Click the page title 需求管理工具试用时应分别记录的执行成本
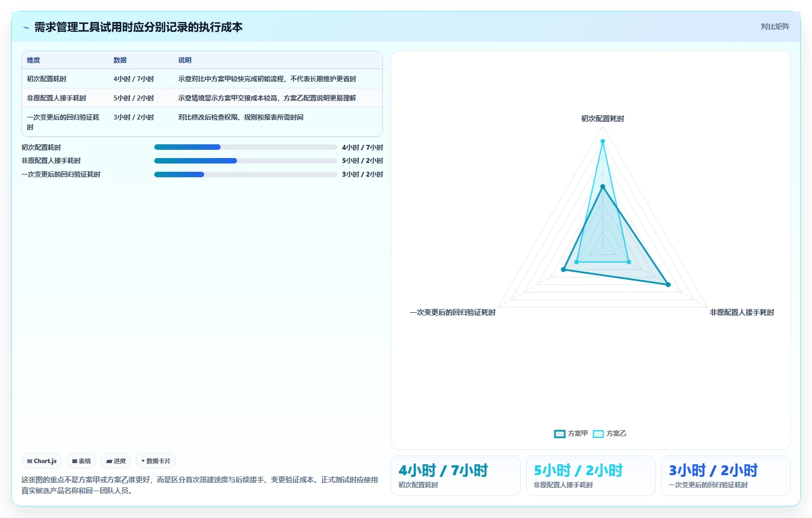This screenshot has width=812, height=518. click(x=138, y=27)
